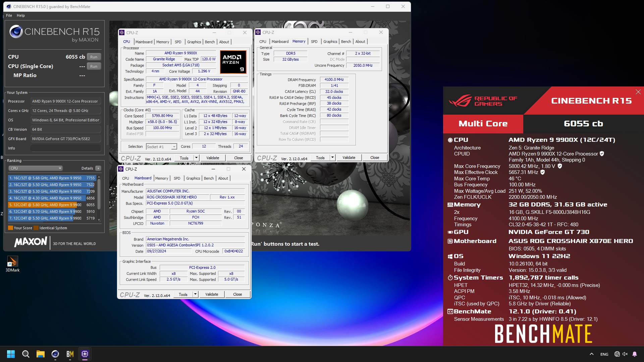Open the 3DMark desktop shortcut
The width and height of the screenshot is (644, 362).
(12, 264)
